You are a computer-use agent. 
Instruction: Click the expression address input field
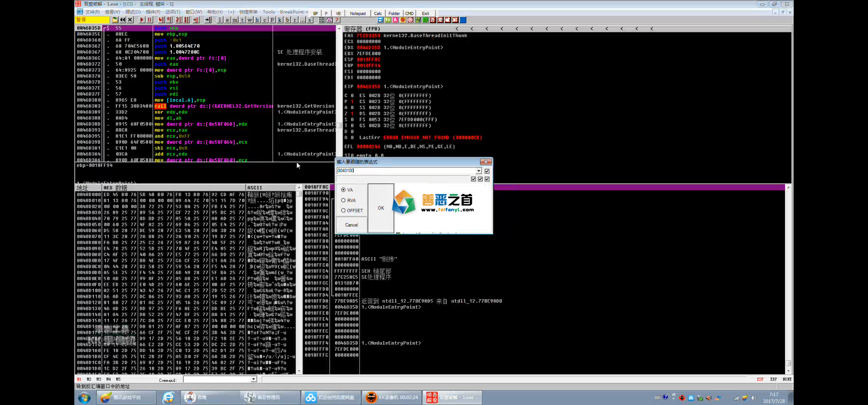pos(406,171)
